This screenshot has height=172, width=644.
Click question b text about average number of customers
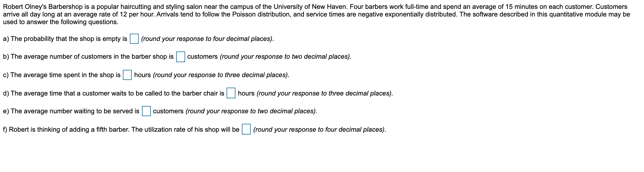(88, 56)
